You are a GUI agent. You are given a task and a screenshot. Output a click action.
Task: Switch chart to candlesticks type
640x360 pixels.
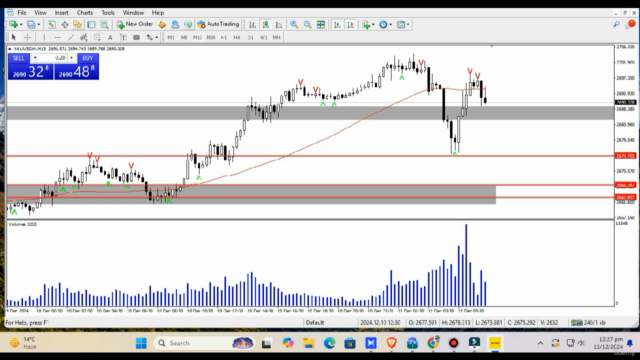point(266,24)
